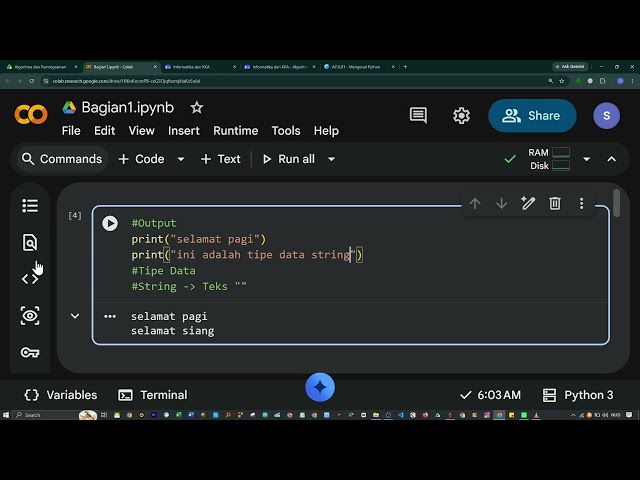
Task: Star the Bagian1.ipynb notebook
Action: (x=197, y=108)
